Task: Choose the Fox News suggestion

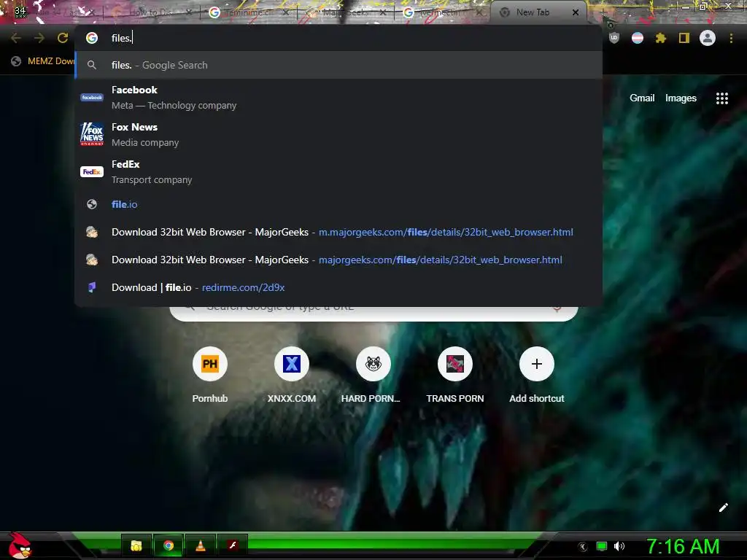Action: pyautogui.click(x=338, y=134)
